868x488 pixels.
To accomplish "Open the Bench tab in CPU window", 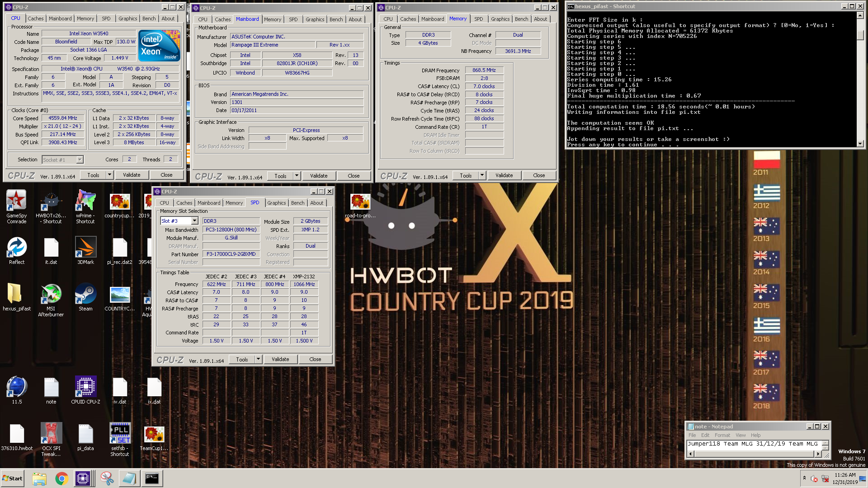I will click(149, 19).
